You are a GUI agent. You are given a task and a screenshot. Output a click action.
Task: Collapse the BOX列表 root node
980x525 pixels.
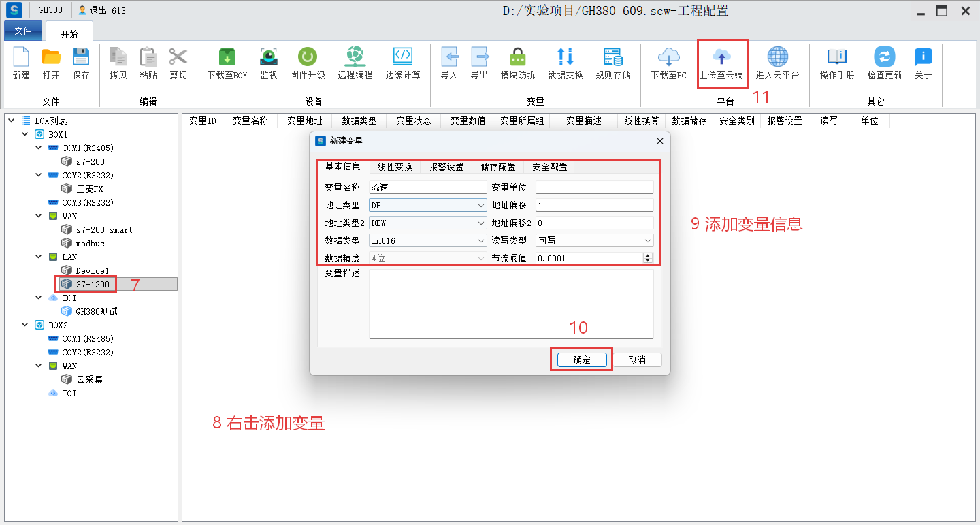(x=11, y=121)
